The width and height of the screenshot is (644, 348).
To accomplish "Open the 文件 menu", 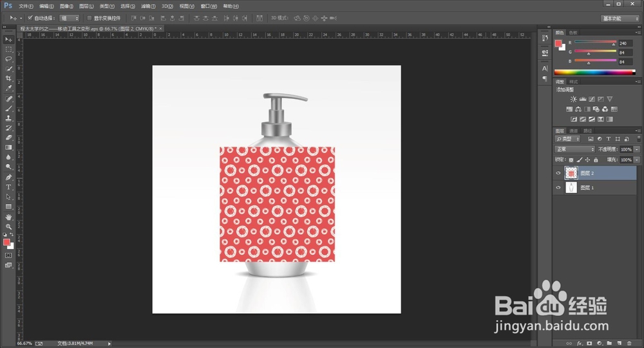I will tap(26, 6).
